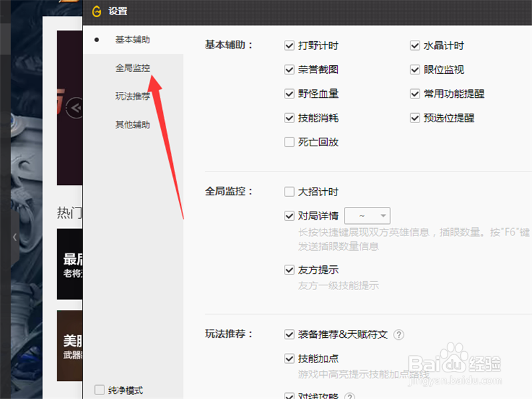532x399 pixels.
Task: Toggle the 野怪血量 option
Action: point(289,94)
